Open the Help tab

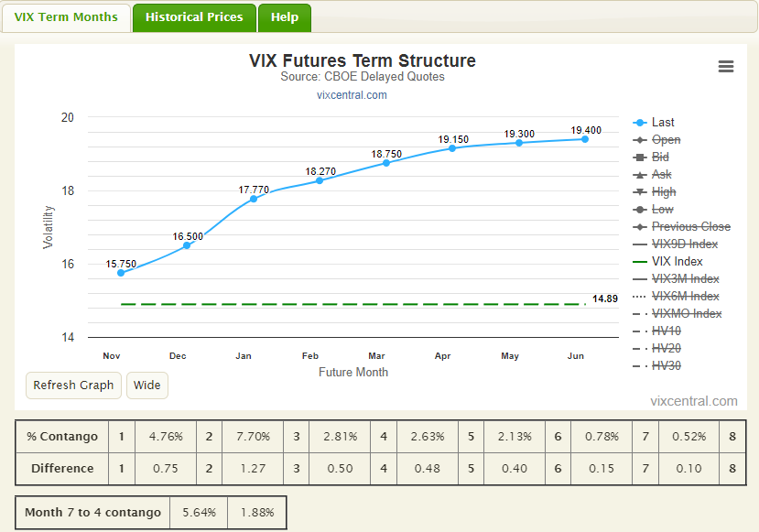[x=285, y=17]
